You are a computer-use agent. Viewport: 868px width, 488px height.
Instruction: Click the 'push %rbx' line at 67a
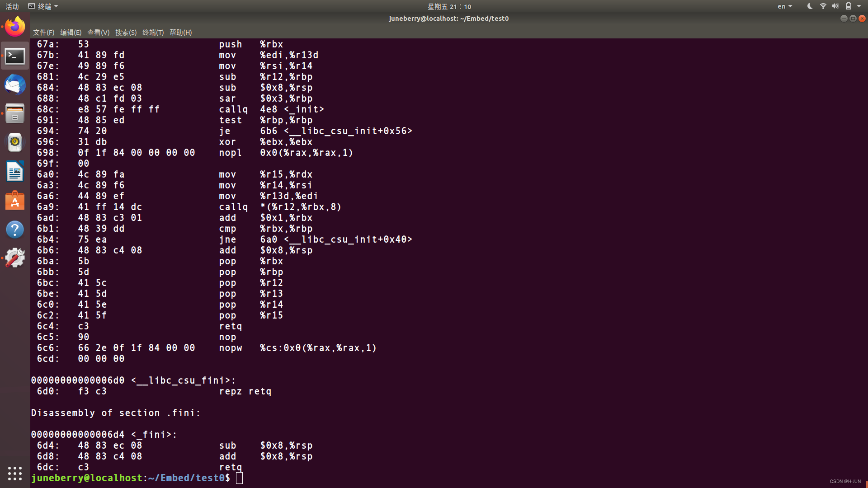[x=251, y=44]
